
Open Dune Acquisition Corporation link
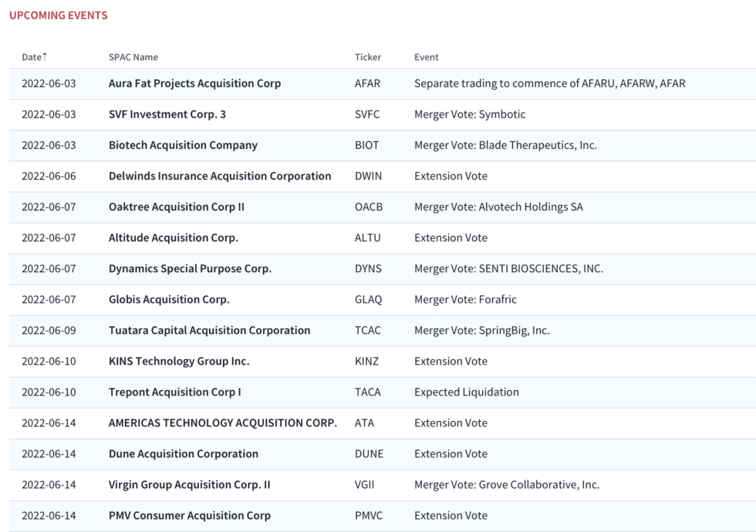click(x=184, y=453)
